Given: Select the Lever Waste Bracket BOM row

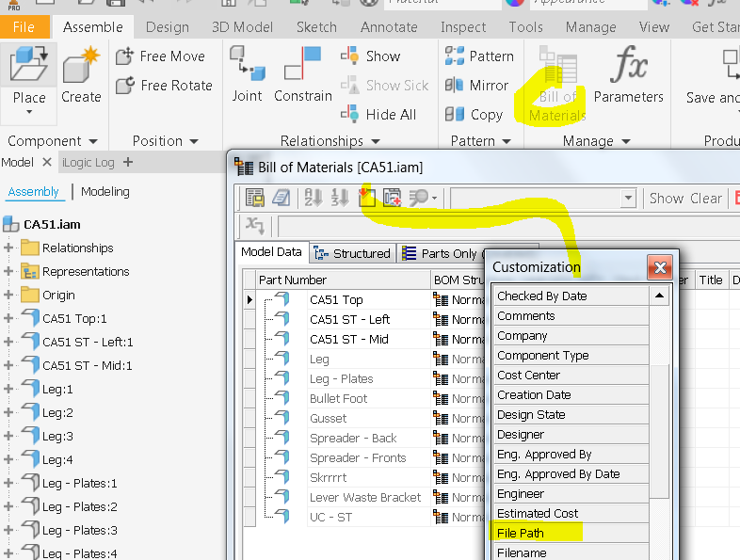Looking at the screenshot, I should 364,497.
